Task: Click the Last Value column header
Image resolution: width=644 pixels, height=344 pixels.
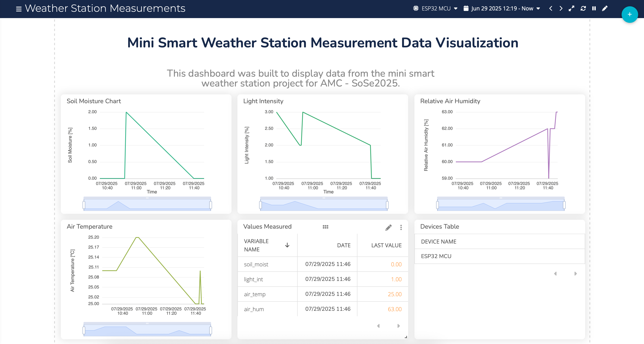Action: click(386, 245)
